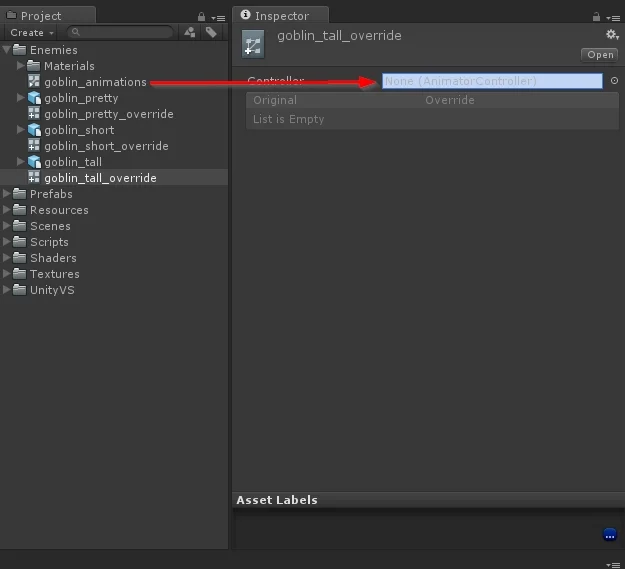
Task: Click the None (AnimatorController) field
Action: click(x=492, y=81)
